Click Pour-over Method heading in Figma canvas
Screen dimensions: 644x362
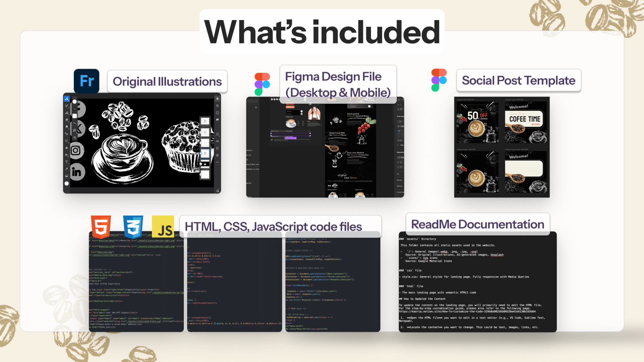coord(357,154)
